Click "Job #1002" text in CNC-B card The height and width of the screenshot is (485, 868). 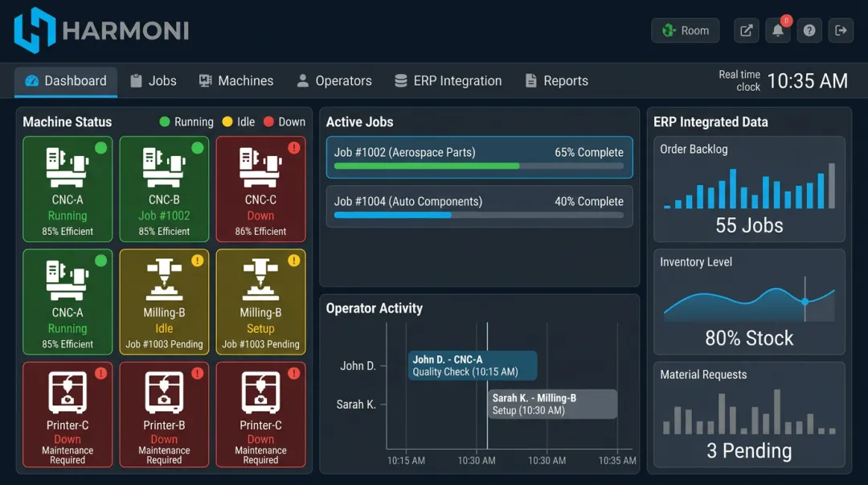[x=164, y=216]
